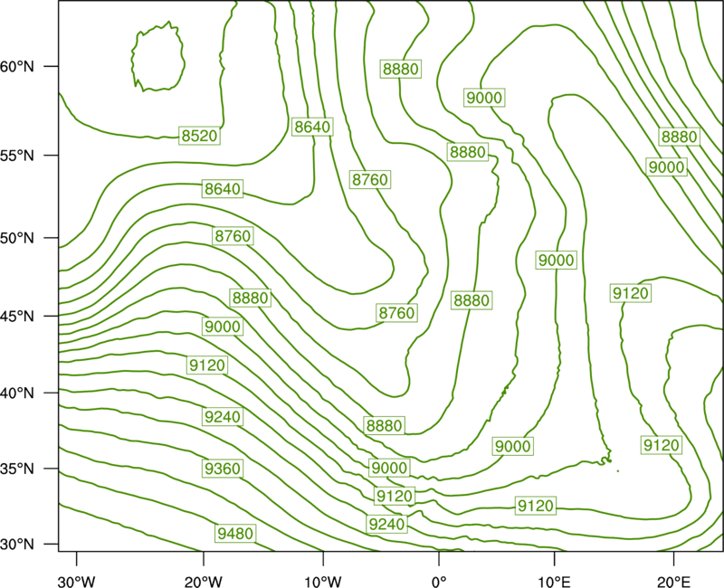
Task: Select the 35°N latitude axis label
Action: click(x=17, y=469)
